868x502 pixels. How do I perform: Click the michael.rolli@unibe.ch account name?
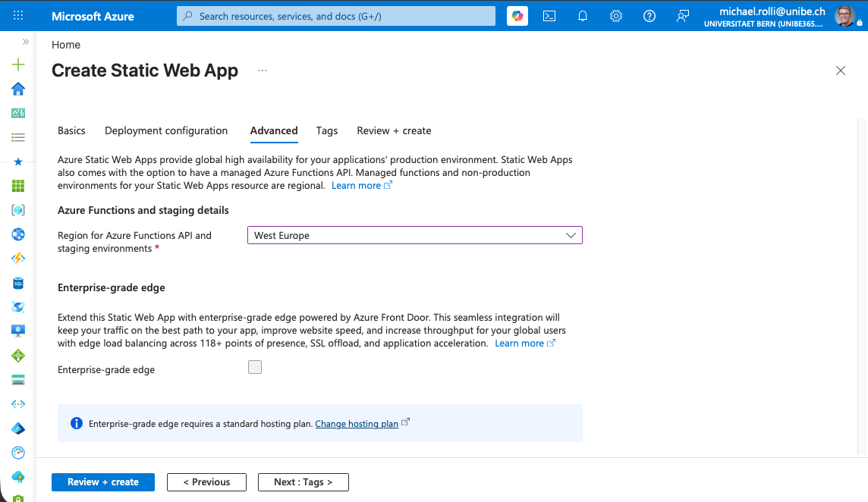point(772,11)
